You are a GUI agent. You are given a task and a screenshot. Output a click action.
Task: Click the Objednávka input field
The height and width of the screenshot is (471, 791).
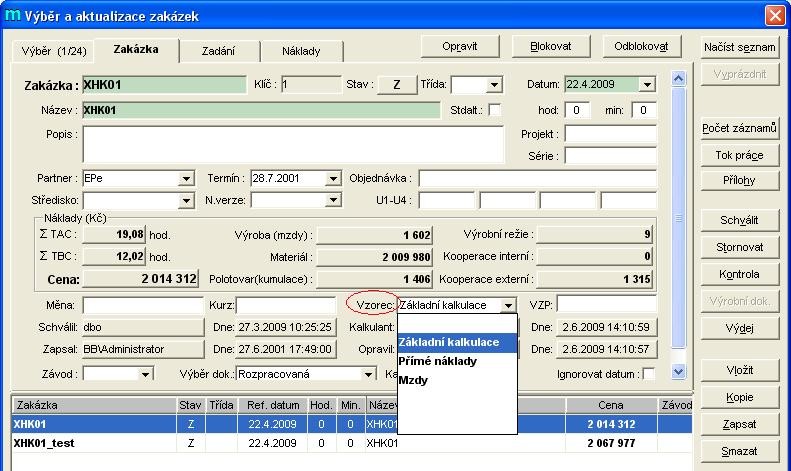tap(538, 179)
